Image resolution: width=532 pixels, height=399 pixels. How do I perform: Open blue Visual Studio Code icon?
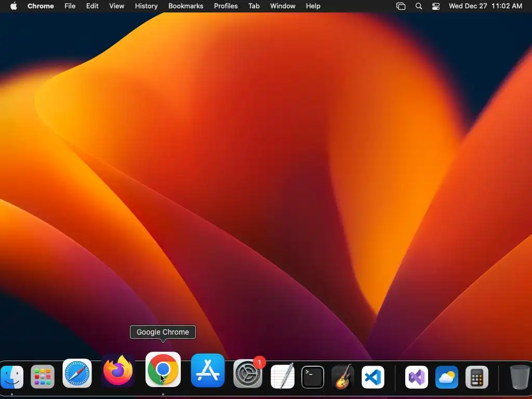click(373, 377)
